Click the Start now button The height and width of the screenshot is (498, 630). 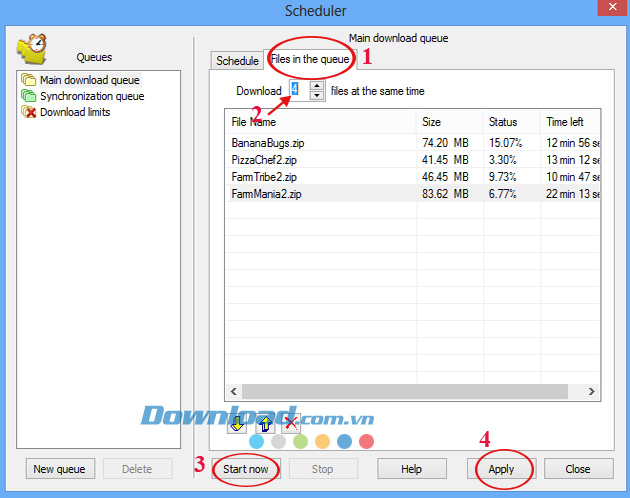246,469
